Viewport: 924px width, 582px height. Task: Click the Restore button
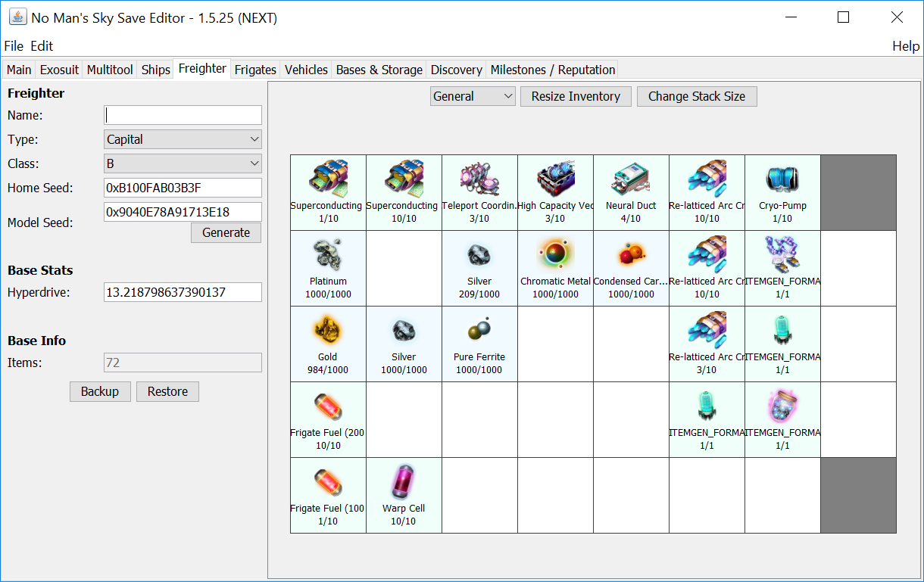tap(167, 391)
